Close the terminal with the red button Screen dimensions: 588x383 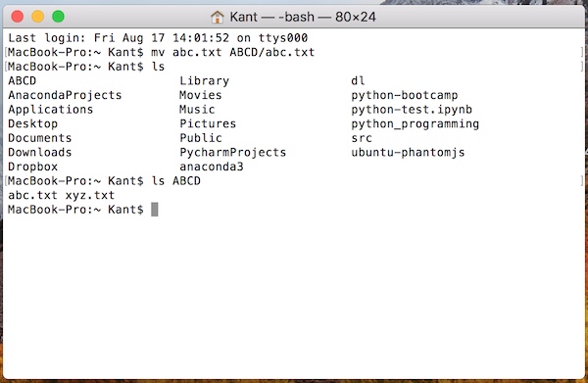pyautogui.click(x=18, y=17)
